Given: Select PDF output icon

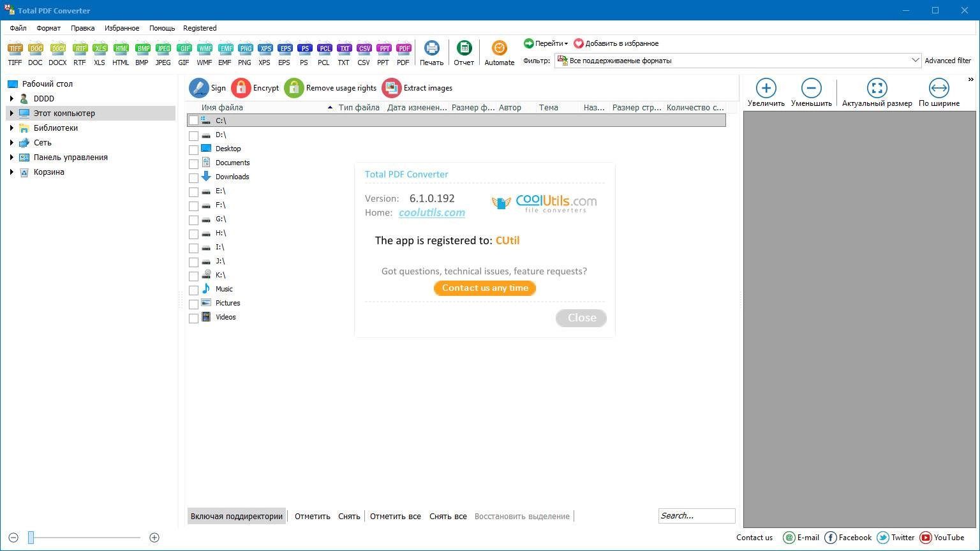Looking at the screenshot, I should [x=403, y=54].
